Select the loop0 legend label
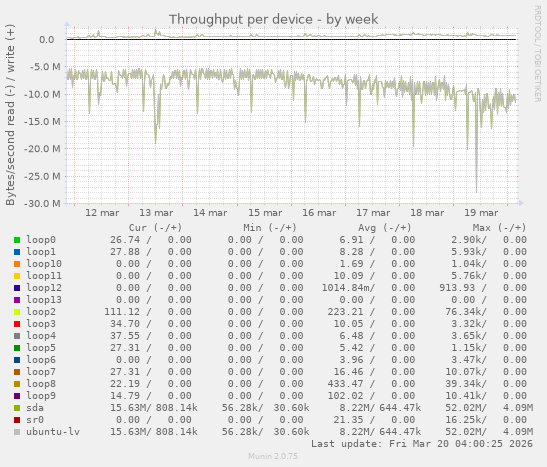The image size is (547, 467). (41, 240)
